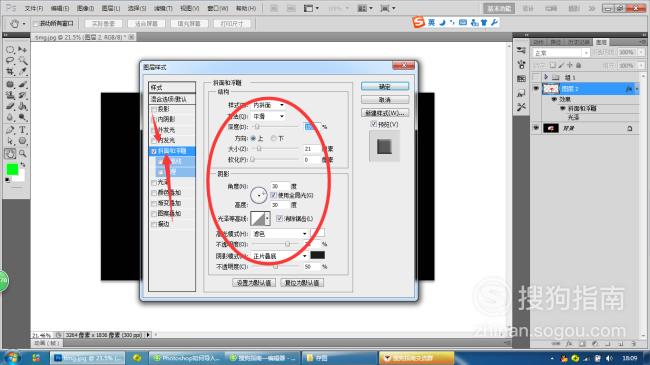This screenshot has width=650, height=365.
Task: Select the Eraser tool
Action: (x=10, y=106)
